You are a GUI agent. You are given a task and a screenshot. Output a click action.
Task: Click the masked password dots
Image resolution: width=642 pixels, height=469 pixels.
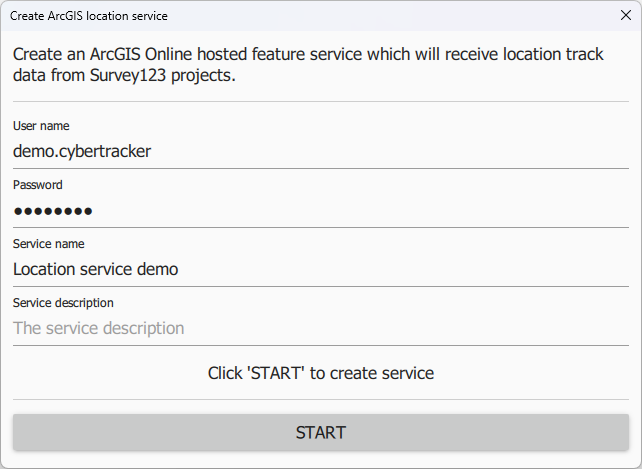click(53, 211)
